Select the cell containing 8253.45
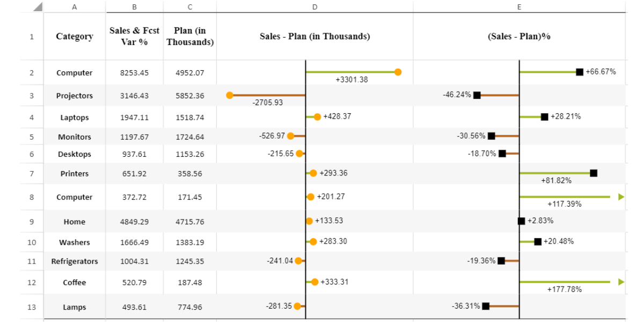The height and width of the screenshot is (322, 644). click(134, 73)
